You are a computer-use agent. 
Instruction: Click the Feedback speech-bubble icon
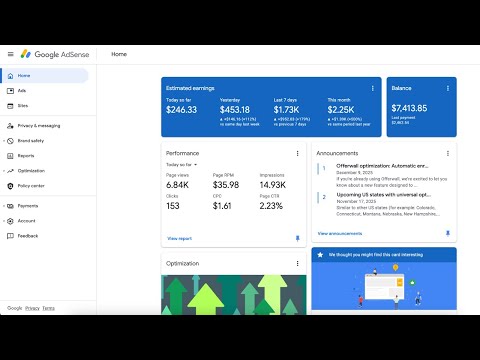10,236
